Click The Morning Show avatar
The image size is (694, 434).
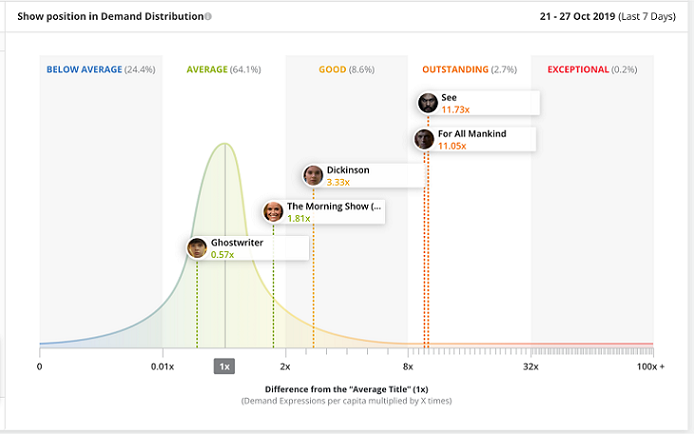tap(273, 211)
